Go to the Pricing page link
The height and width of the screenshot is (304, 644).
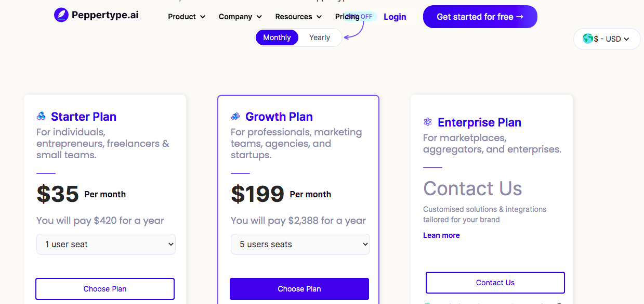click(347, 17)
